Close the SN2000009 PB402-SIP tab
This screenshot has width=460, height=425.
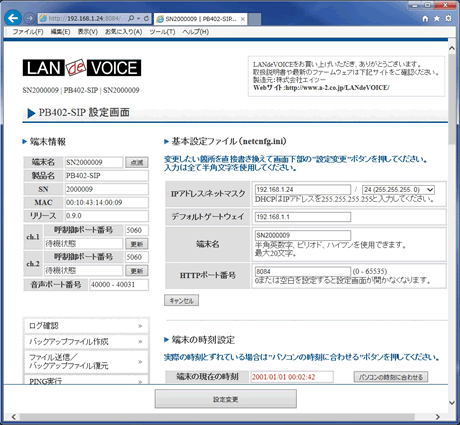coord(243,19)
